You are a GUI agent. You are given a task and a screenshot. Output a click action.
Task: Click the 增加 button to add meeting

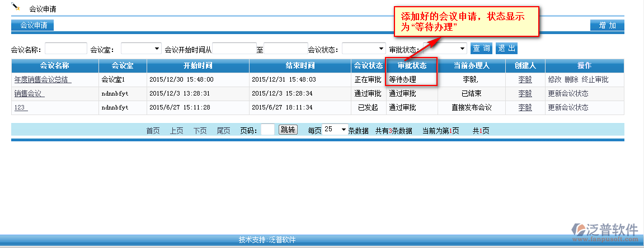click(x=607, y=25)
